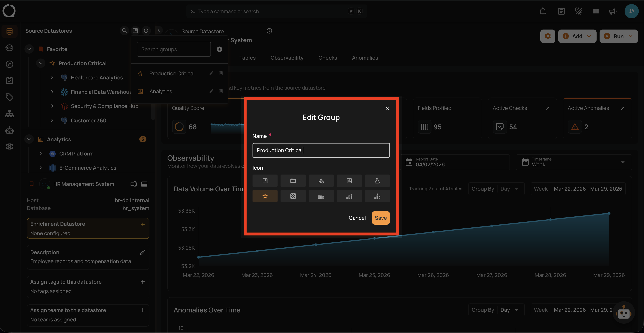Toggle the datastore groups panel icon
Image resolution: width=644 pixels, height=333 pixels.
(x=135, y=30)
